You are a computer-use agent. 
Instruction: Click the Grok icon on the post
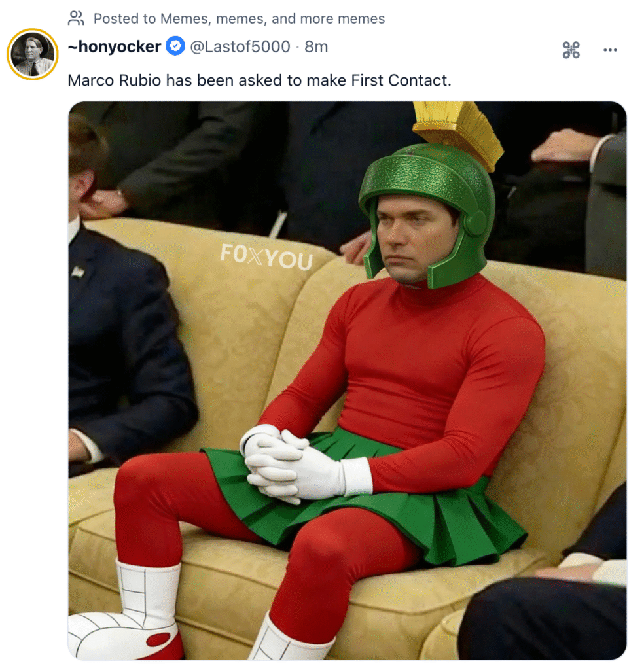[x=571, y=50]
